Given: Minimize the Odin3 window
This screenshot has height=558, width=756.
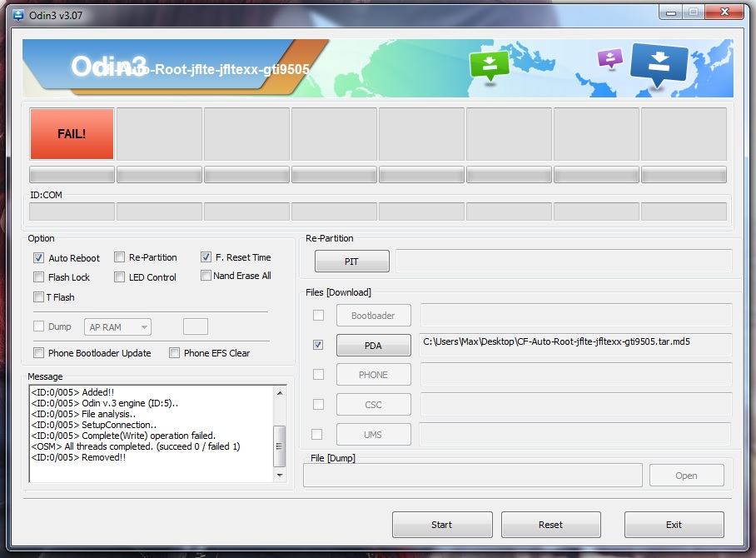Looking at the screenshot, I should pyautogui.click(x=670, y=12).
